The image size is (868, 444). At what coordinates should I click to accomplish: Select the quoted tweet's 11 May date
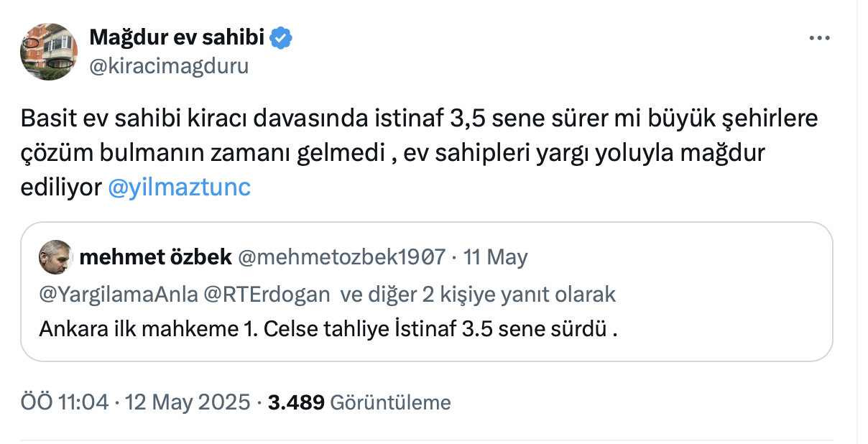coord(496,257)
